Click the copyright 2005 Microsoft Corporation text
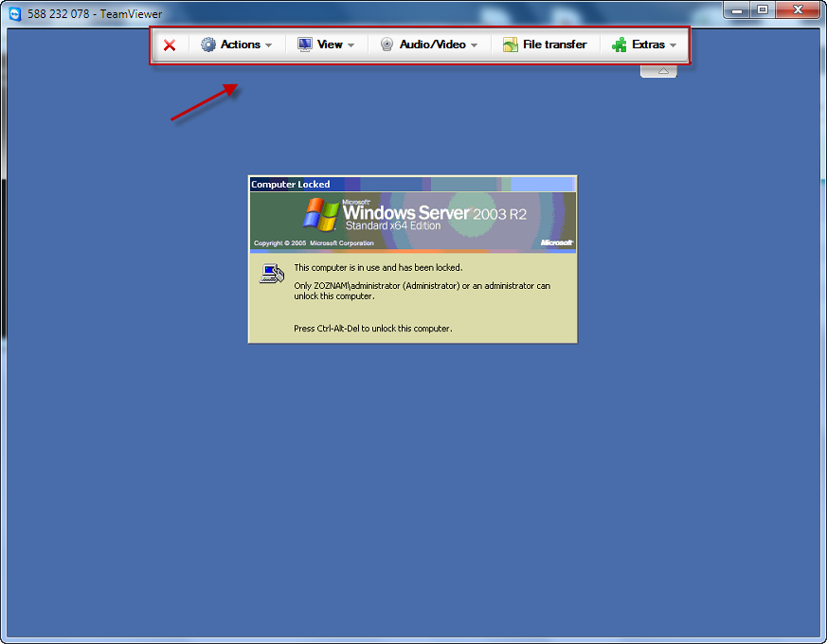Screen dimensions: 827x644 [x=314, y=243]
